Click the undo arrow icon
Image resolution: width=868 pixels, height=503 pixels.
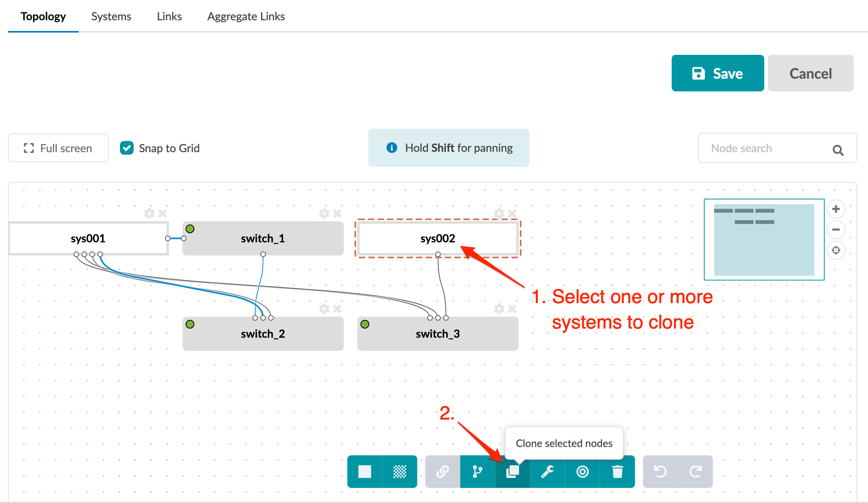point(660,472)
